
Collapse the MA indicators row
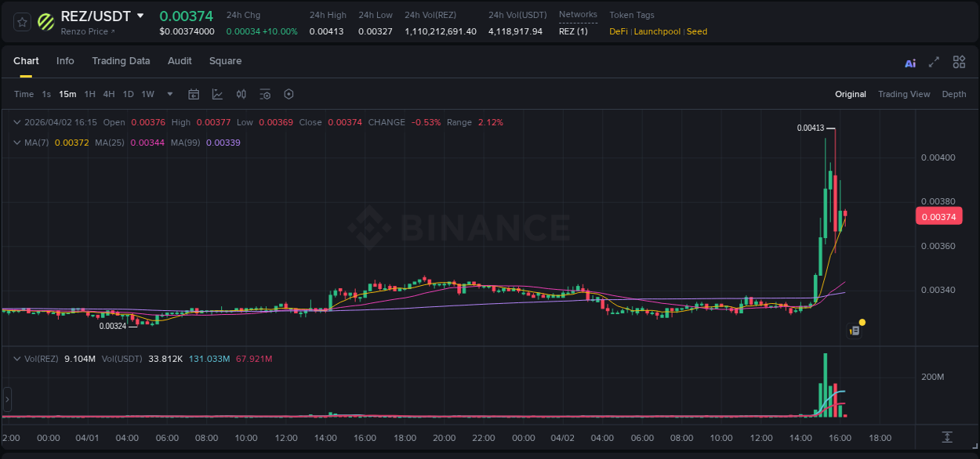(x=16, y=143)
